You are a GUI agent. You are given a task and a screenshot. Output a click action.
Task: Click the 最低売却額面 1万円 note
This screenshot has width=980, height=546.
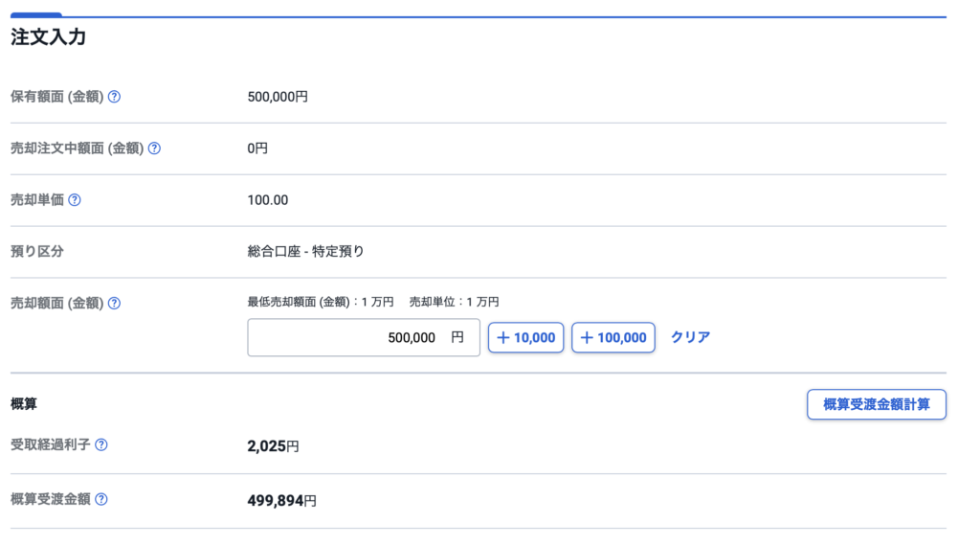(x=320, y=302)
